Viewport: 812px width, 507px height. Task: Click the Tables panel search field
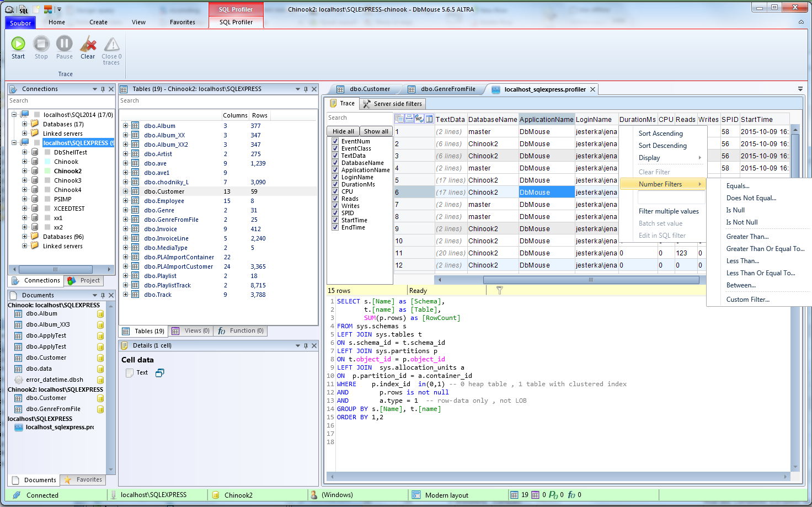tap(218, 101)
